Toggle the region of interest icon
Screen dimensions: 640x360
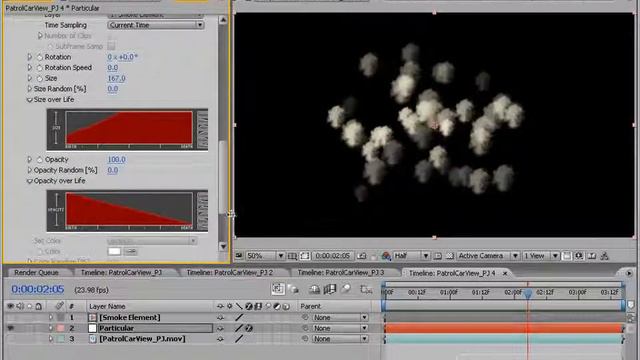point(438,256)
